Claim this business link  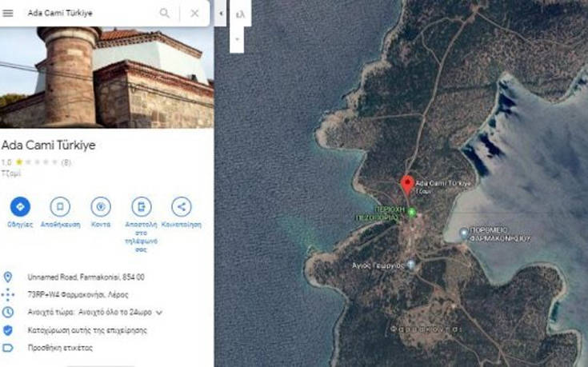[x=87, y=330]
